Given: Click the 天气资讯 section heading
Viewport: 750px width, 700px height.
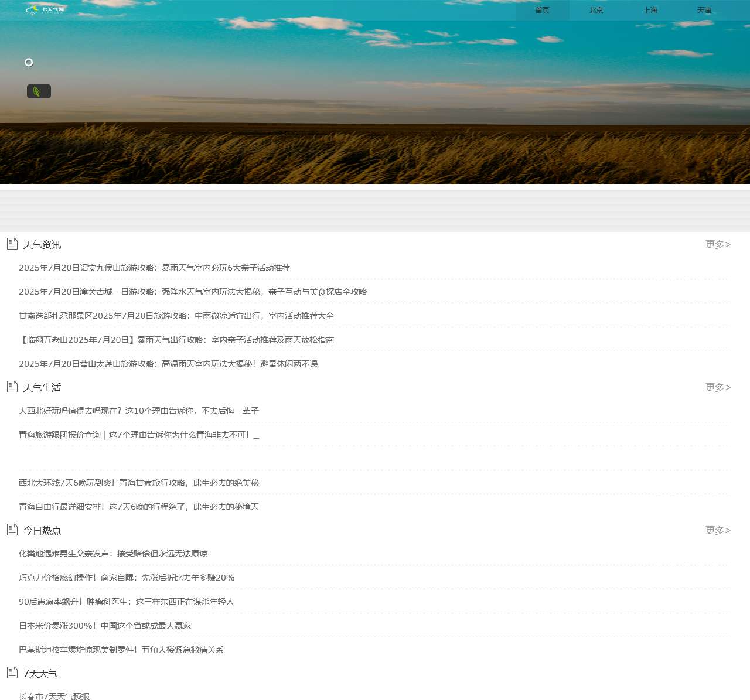Looking at the screenshot, I should tap(42, 245).
